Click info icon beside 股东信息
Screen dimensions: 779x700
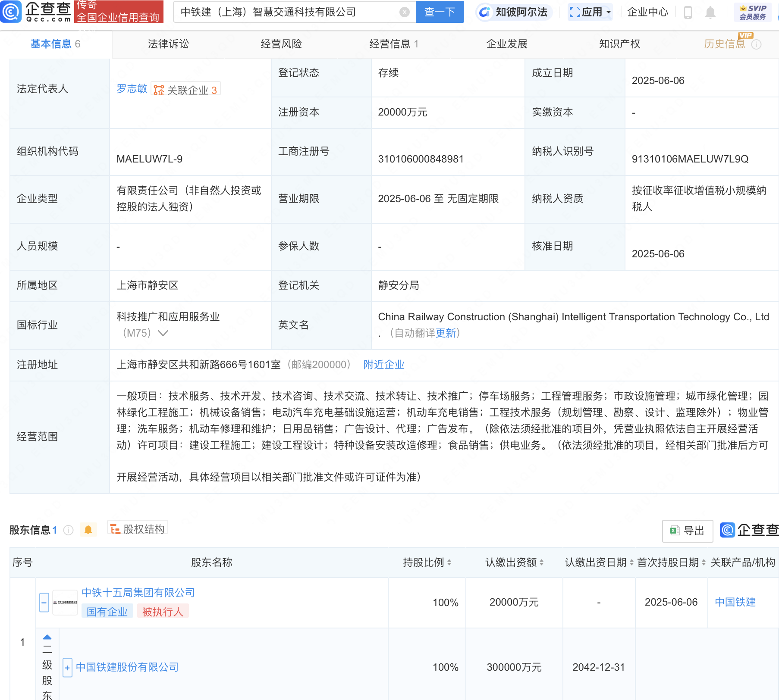click(x=68, y=530)
